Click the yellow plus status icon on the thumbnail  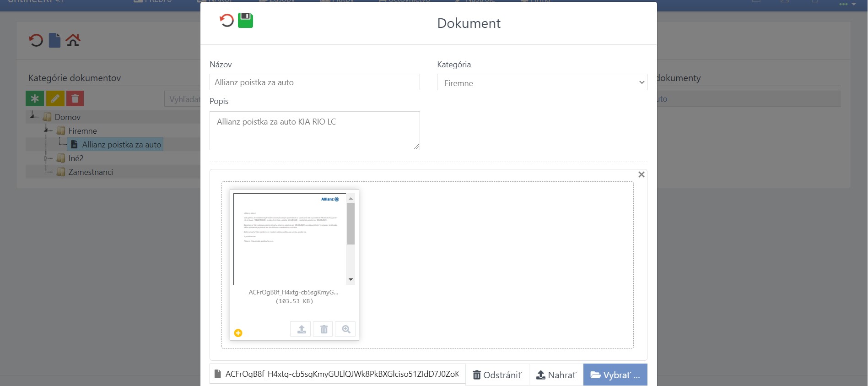pos(238,333)
